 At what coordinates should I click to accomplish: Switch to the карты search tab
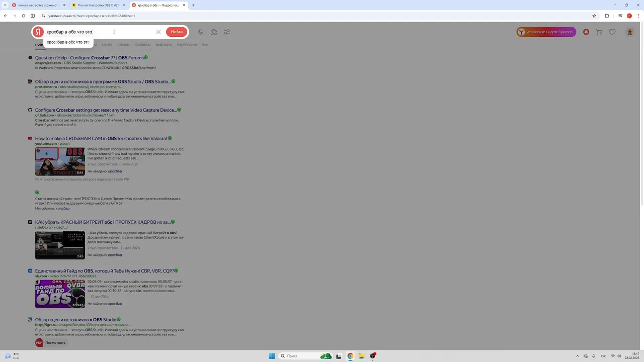[107, 44]
